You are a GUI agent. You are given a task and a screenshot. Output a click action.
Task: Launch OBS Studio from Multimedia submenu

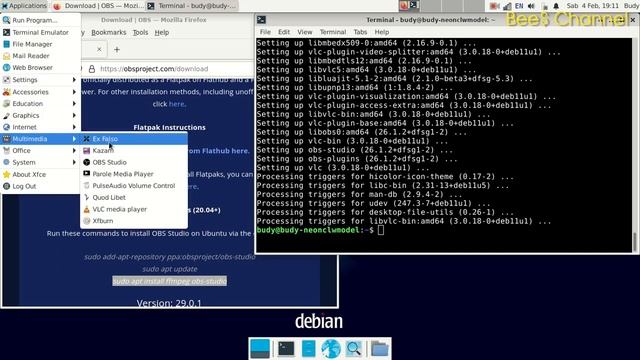point(134,162)
